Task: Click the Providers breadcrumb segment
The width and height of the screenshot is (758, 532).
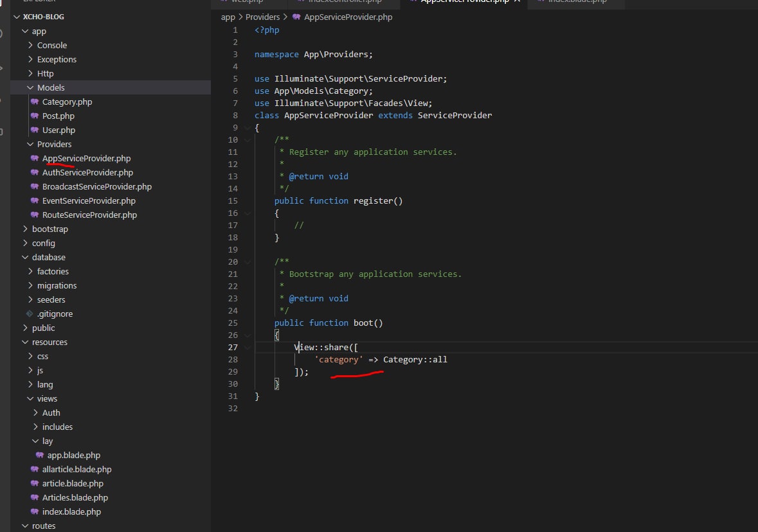Action: 262,17
